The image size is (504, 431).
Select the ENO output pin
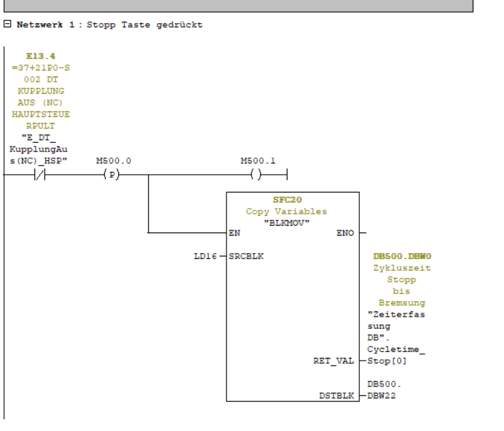[347, 233]
